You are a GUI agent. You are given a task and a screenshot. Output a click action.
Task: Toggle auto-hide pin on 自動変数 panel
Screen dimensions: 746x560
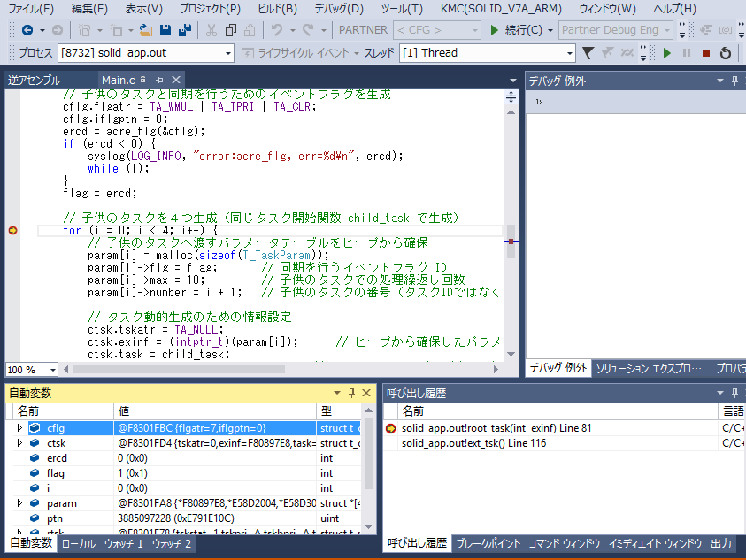point(351,393)
